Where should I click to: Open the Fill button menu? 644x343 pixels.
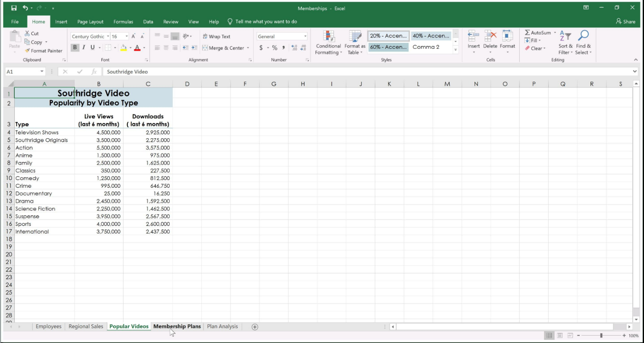(x=533, y=40)
